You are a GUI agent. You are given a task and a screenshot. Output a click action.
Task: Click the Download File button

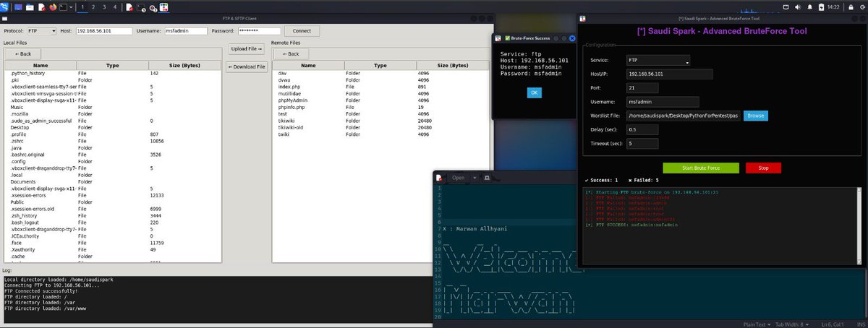point(245,66)
